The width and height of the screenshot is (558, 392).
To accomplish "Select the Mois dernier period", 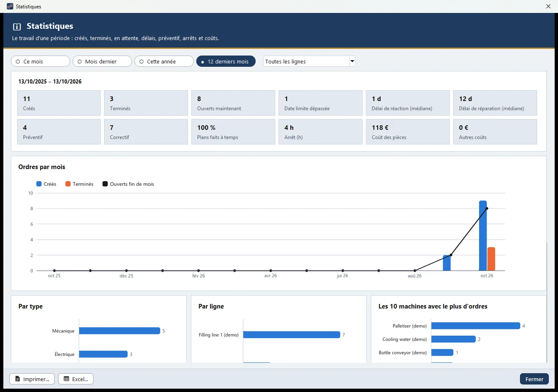I will pyautogui.click(x=102, y=61).
